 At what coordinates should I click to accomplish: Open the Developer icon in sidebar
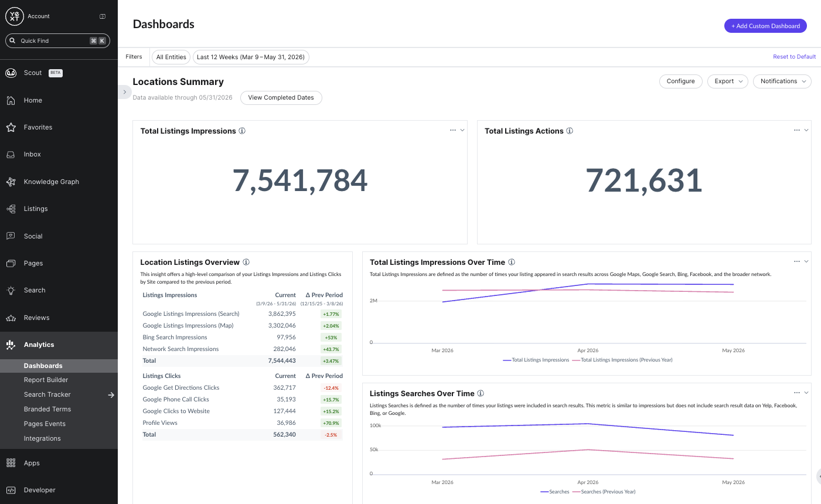[11, 490]
